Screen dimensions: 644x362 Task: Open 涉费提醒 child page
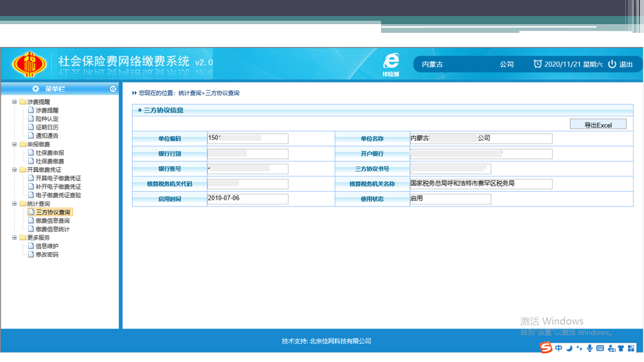(47, 111)
